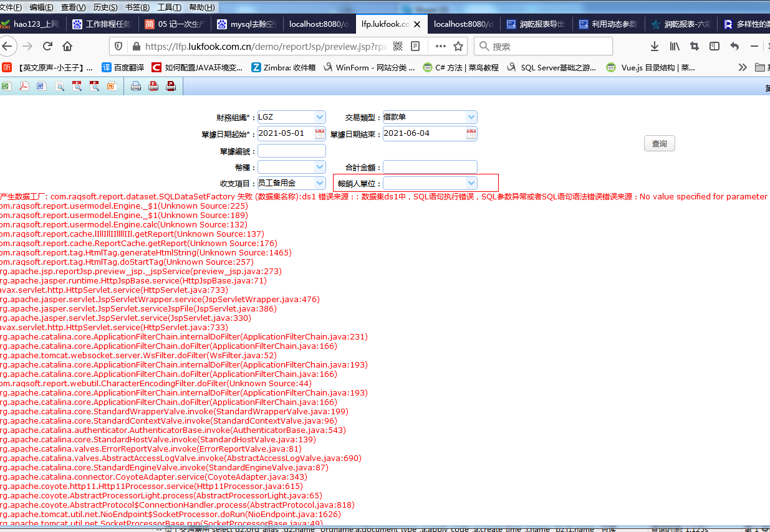The image size is (770, 532).
Task: Click the 搜索 search box
Action: (544, 46)
